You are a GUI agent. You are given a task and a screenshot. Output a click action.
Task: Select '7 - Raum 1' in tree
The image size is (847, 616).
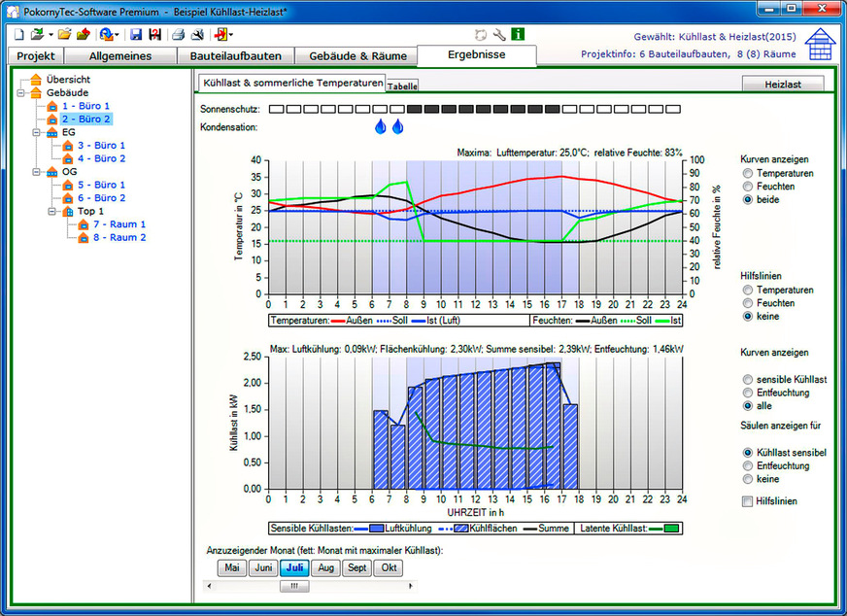119,224
